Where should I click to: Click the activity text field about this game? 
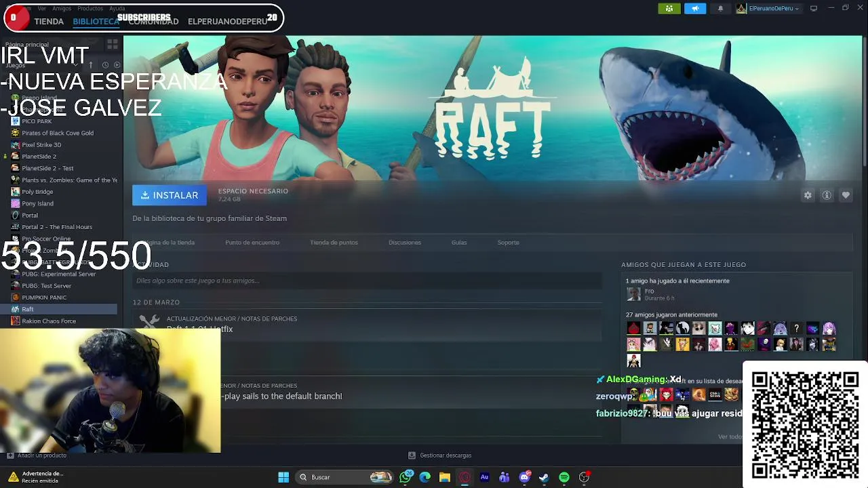click(367, 281)
